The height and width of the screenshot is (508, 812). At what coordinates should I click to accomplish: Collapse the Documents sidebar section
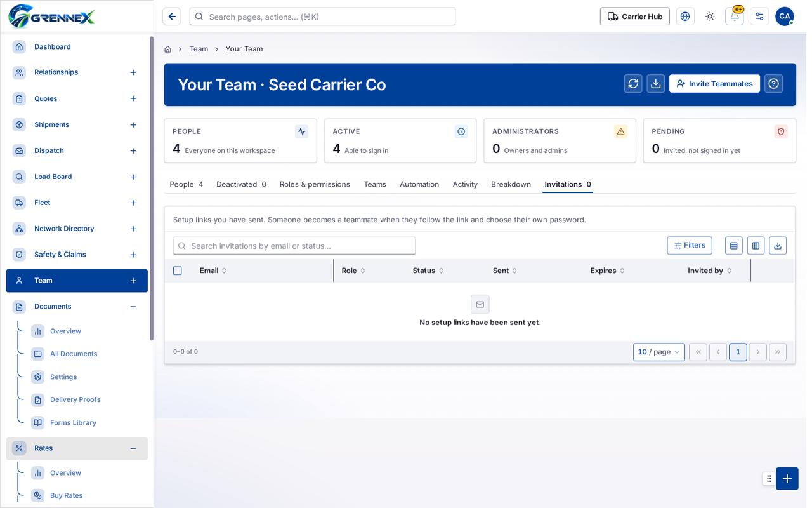pyautogui.click(x=133, y=307)
